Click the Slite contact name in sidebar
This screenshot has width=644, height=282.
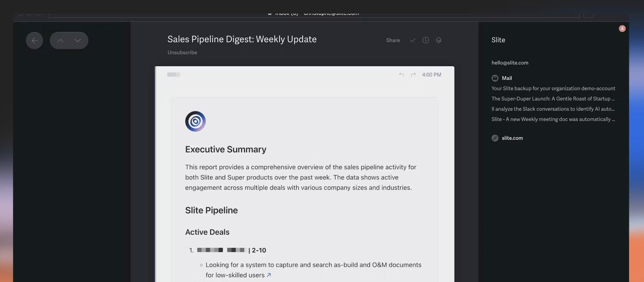pos(498,40)
